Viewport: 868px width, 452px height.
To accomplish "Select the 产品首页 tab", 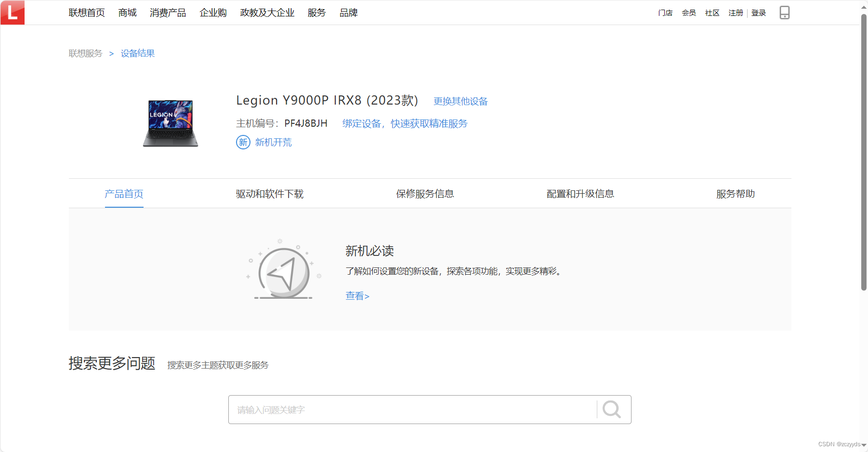I will coord(124,194).
